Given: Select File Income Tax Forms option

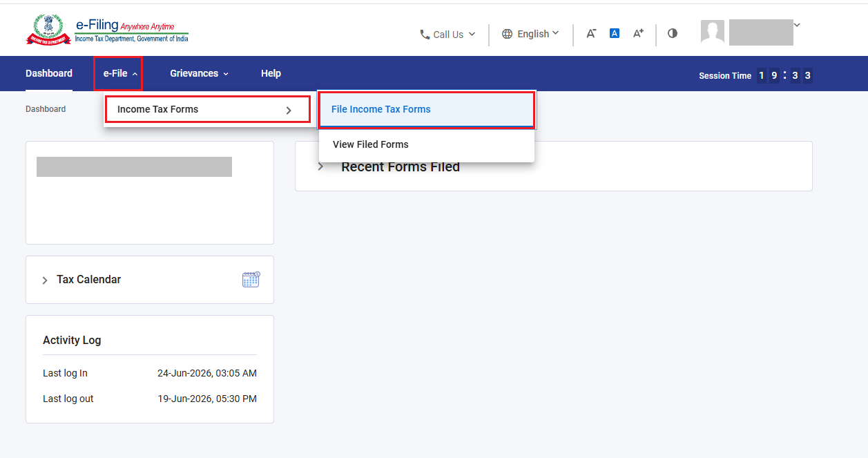Looking at the screenshot, I should 427,109.
